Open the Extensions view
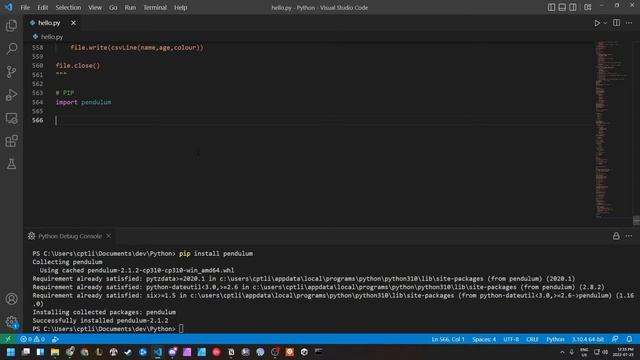This screenshot has width=640, height=360. tap(11, 141)
